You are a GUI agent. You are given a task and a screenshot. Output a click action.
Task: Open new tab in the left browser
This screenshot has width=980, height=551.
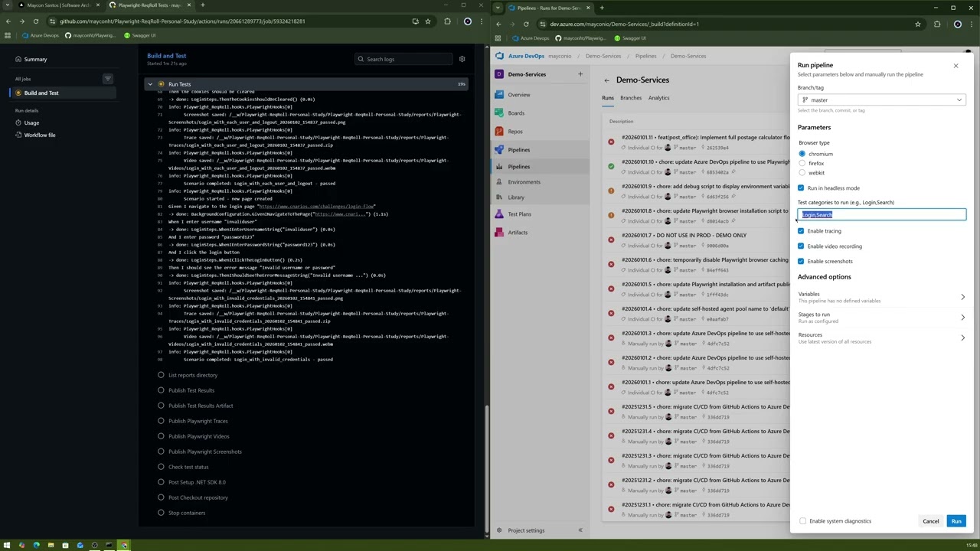click(x=203, y=5)
